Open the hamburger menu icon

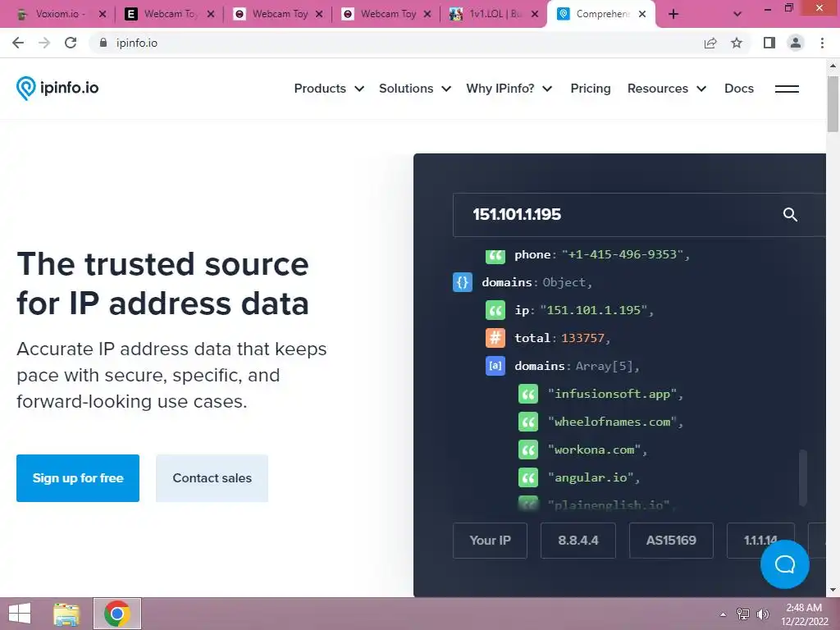(x=787, y=89)
